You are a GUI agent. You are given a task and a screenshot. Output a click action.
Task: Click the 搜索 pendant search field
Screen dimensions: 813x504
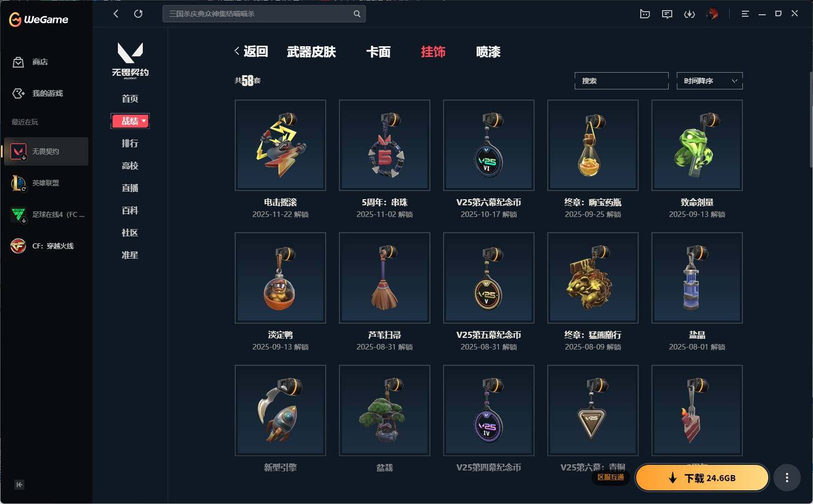621,81
